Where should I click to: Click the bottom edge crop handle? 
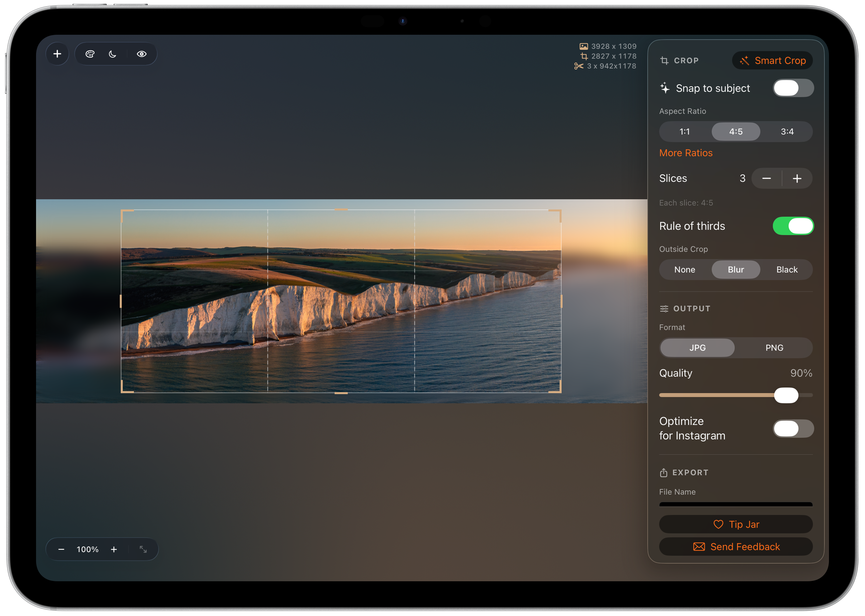click(x=341, y=393)
